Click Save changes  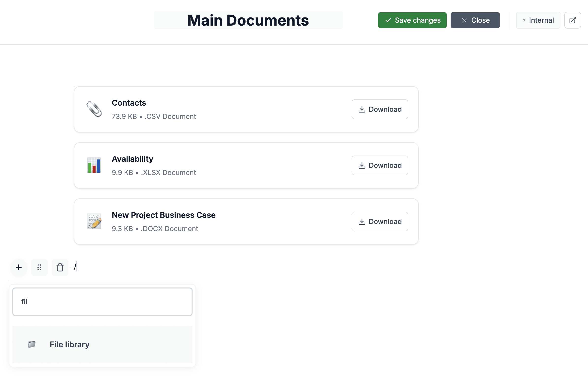tap(412, 20)
